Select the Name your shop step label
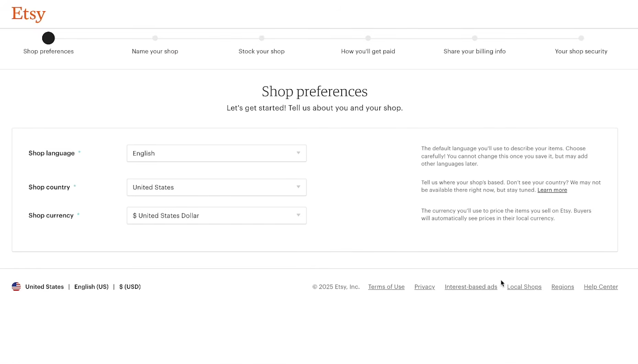The height and width of the screenshot is (364, 638). pos(155,51)
